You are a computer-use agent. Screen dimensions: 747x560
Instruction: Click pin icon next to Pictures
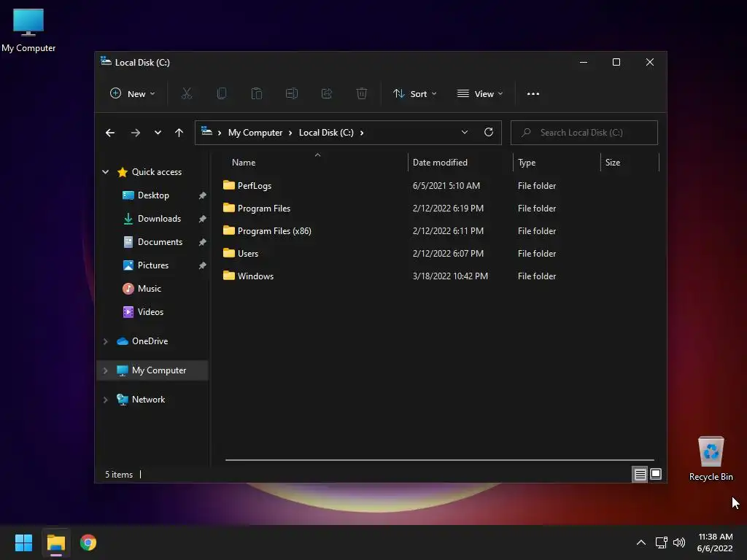(203, 265)
